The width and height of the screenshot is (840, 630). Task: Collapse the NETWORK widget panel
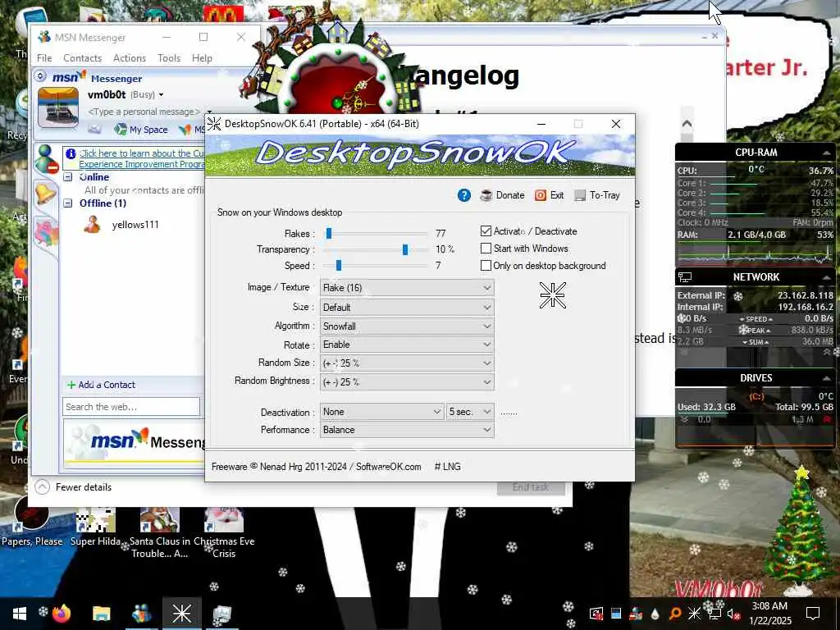pos(826,277)
